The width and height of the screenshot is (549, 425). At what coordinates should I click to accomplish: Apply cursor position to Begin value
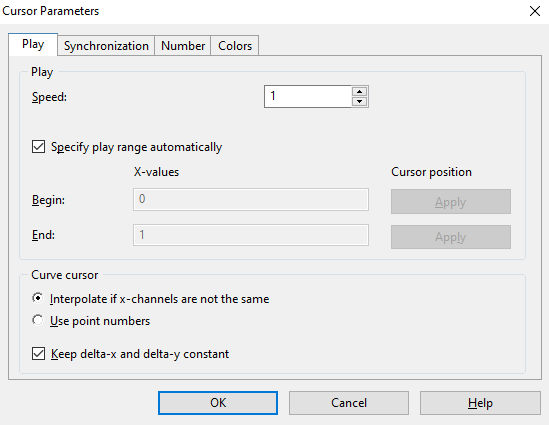coord(451,202)
